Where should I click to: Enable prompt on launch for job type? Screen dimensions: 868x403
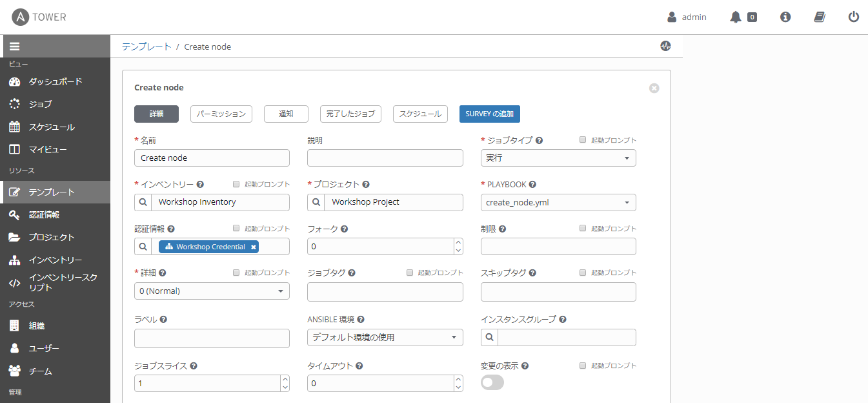tap(583, 139)
